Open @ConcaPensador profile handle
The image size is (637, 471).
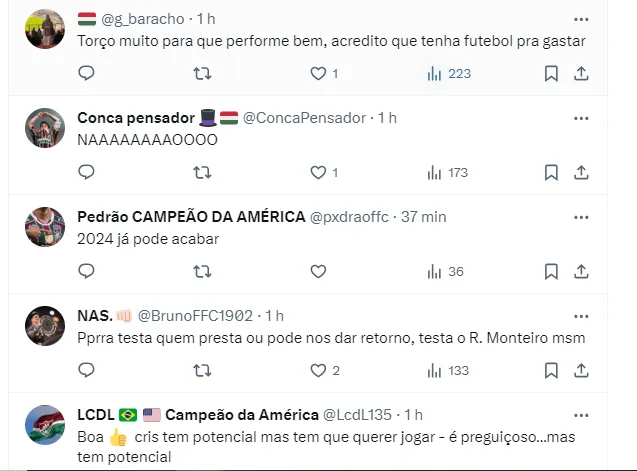pyautogui.click(x=304, y=118)
